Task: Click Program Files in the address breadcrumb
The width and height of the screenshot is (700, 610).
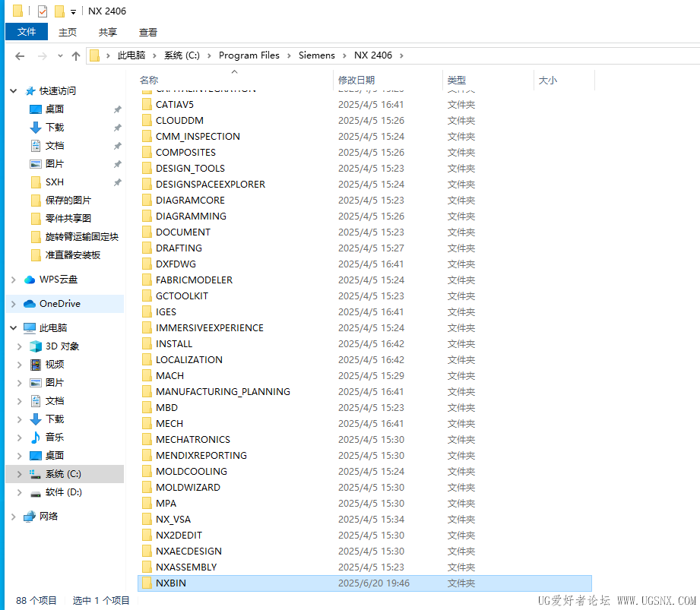Action: tap(249, 55)
